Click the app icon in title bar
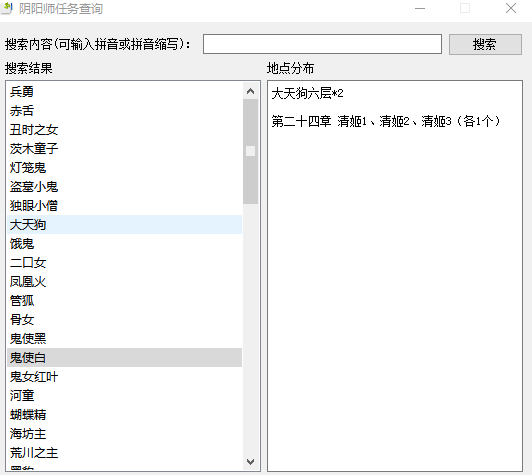 [6, 8]
